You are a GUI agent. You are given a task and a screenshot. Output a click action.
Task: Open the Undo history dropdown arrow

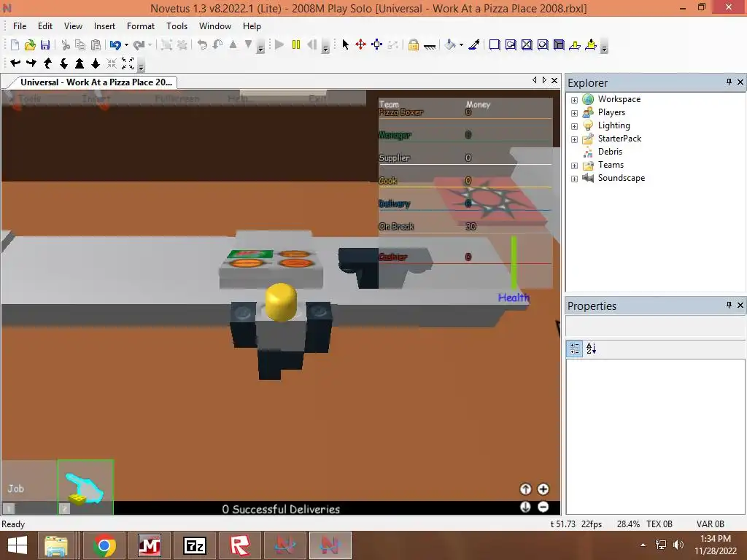(126, 45)
